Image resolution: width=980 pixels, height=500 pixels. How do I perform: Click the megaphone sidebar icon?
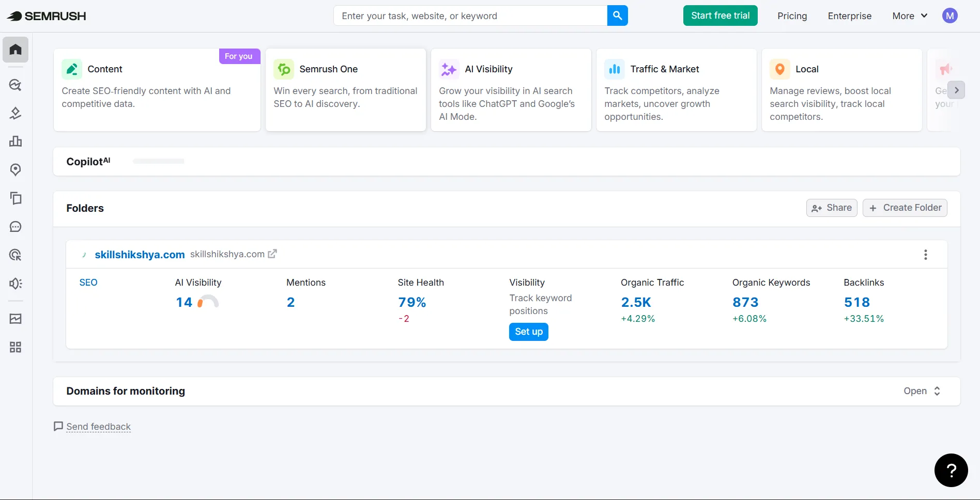[16, 284]
